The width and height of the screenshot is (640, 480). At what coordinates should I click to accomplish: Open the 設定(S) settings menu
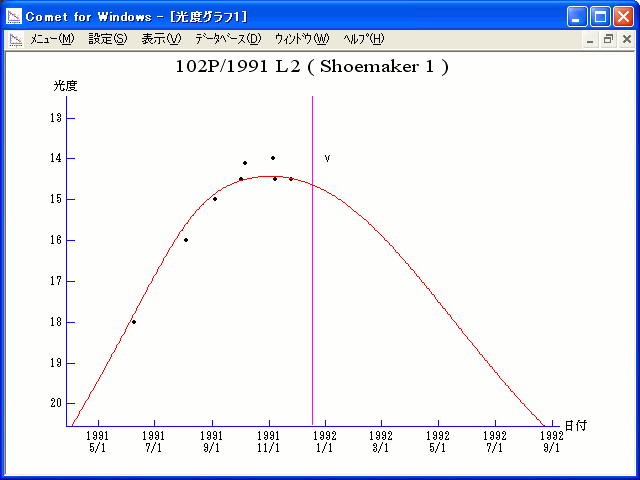[x=107, y=39]
